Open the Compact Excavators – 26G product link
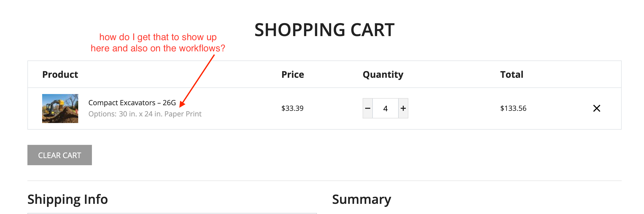The width and height of the screenshot is (644, 214). tap(132, 103)
